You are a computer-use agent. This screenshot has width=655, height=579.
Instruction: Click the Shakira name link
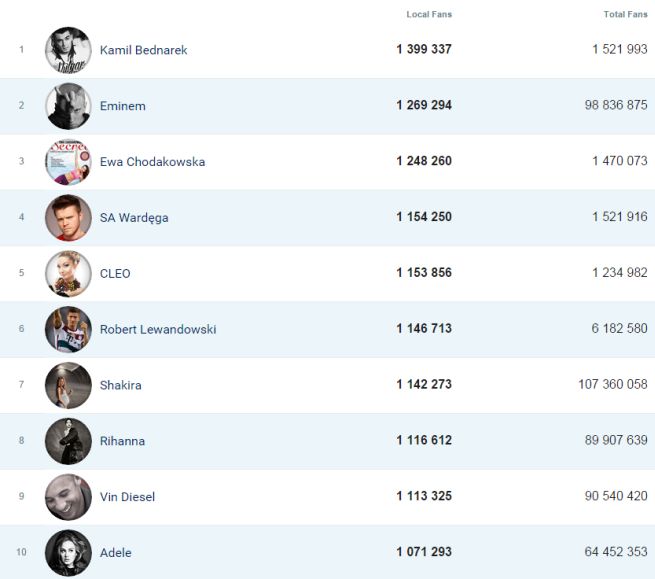click(x=120, y=386)
